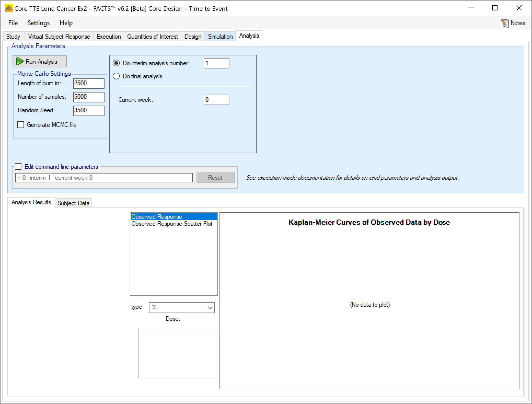The width and height of the screenshot is (532, 404).
Task: Switch to the Subject Data tab
Action: pos(73,203)
